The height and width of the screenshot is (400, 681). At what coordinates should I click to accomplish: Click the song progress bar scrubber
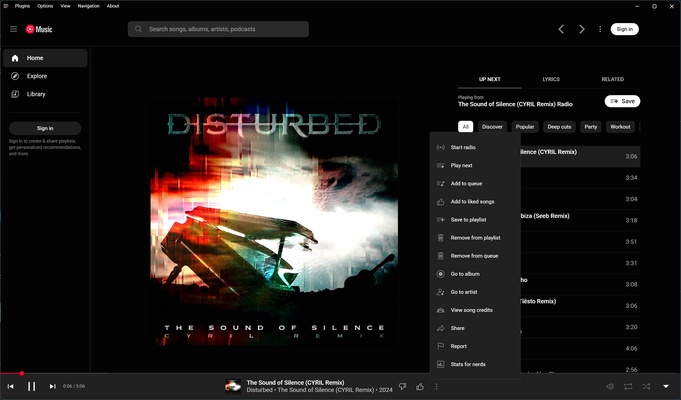click(x=21, y=374)
